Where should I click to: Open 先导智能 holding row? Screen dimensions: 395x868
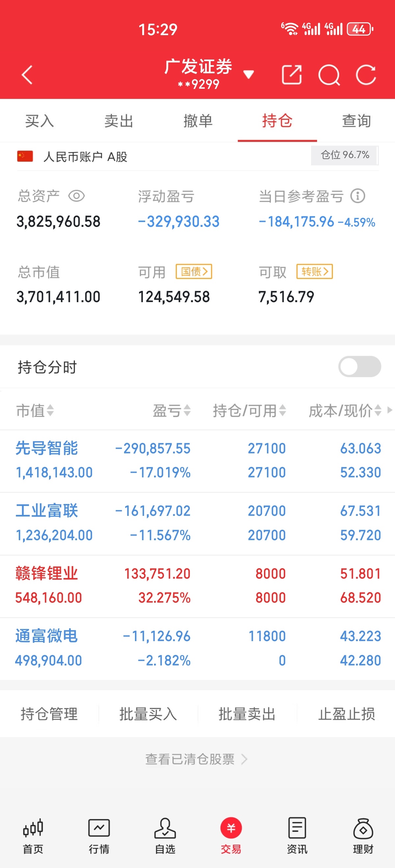pyautogui.click(x=197, y=461)
